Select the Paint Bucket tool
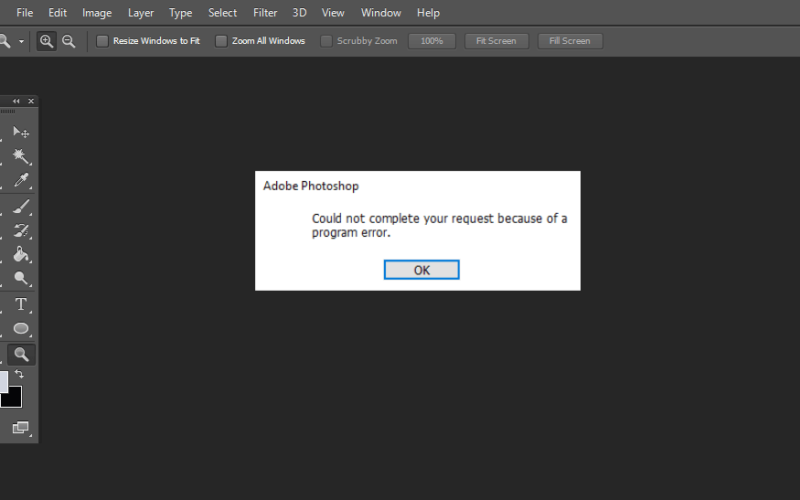Viewport: 800px width, 500px height. pyautogui.click(x=21, y=254)
